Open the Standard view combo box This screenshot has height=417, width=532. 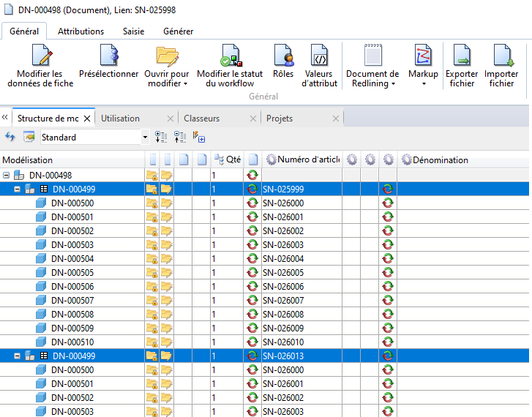(x=145, y=137)
